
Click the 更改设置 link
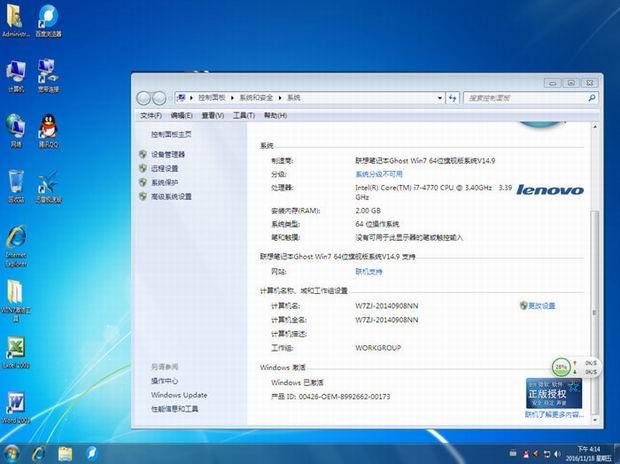click(x=541, y=305)
